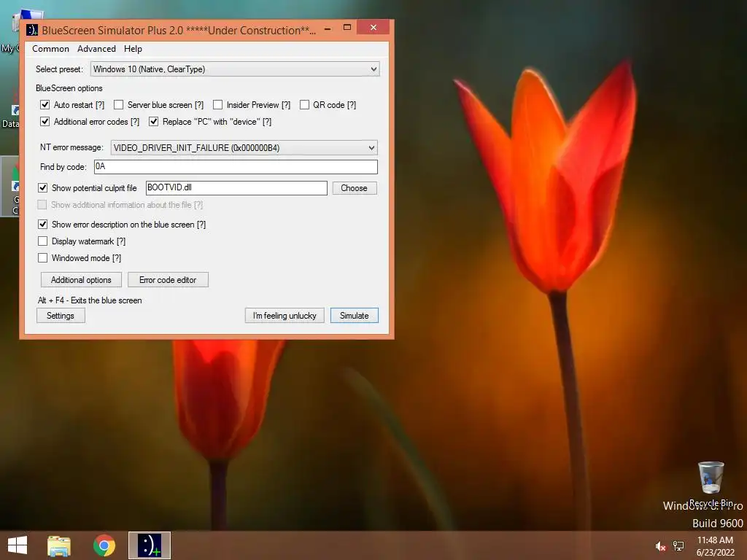Open the Recycle Bin desktop icon
747x560 pixels.
[711, 484]
